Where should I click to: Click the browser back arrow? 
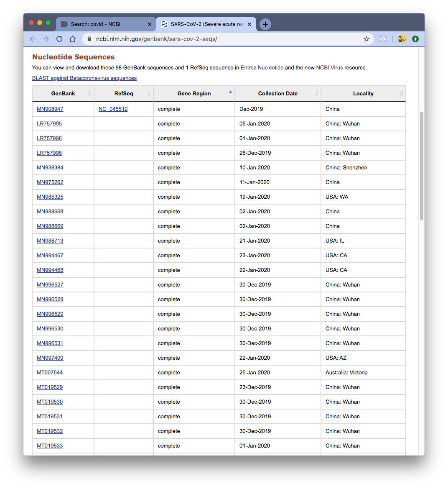[x=33, y=39]
